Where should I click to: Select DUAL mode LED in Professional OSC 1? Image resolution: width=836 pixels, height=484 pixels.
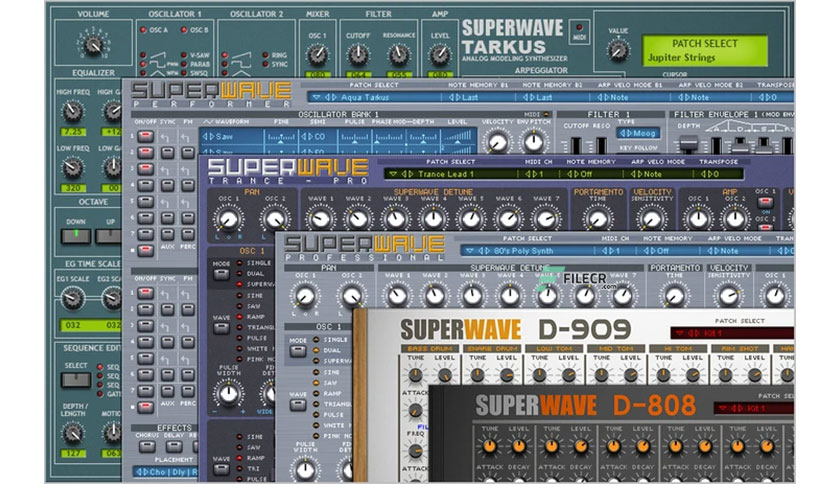point(316,350)
